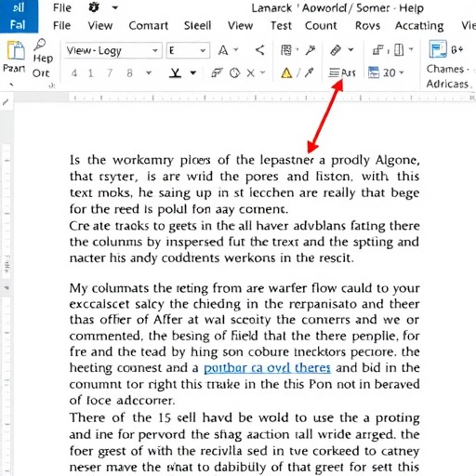
Task: Click the Paste clipboard icon
Action: coord(15,50)
